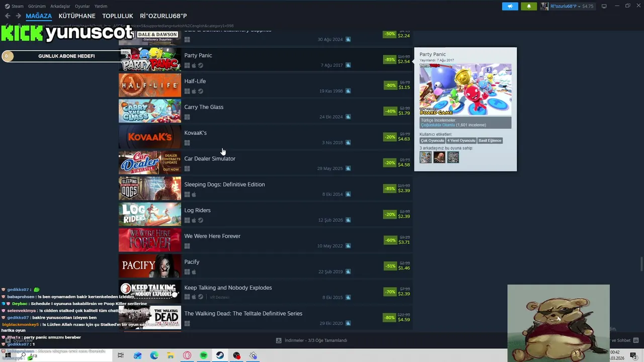Click the Log Riders game thumbnail

(150, 214)
